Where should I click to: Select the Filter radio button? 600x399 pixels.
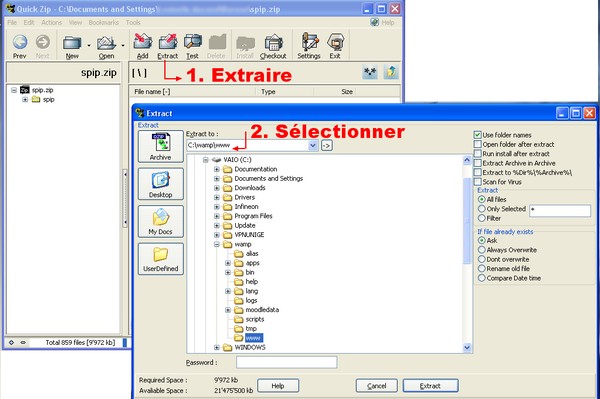point(482,218)
